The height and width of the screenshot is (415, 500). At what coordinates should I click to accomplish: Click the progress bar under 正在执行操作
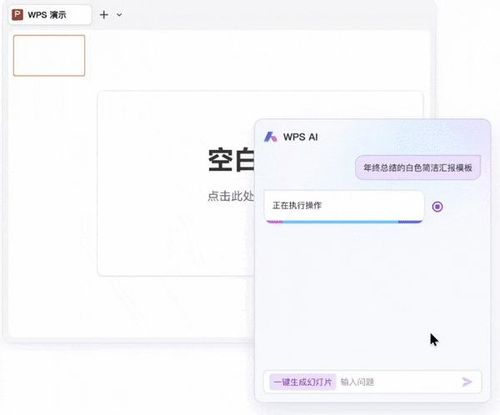pos(344,221)
